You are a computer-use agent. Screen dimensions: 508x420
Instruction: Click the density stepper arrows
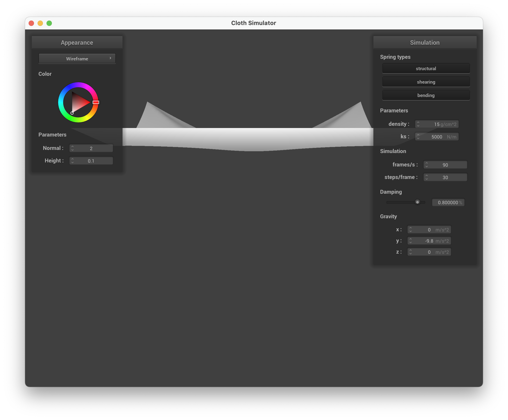418,124
